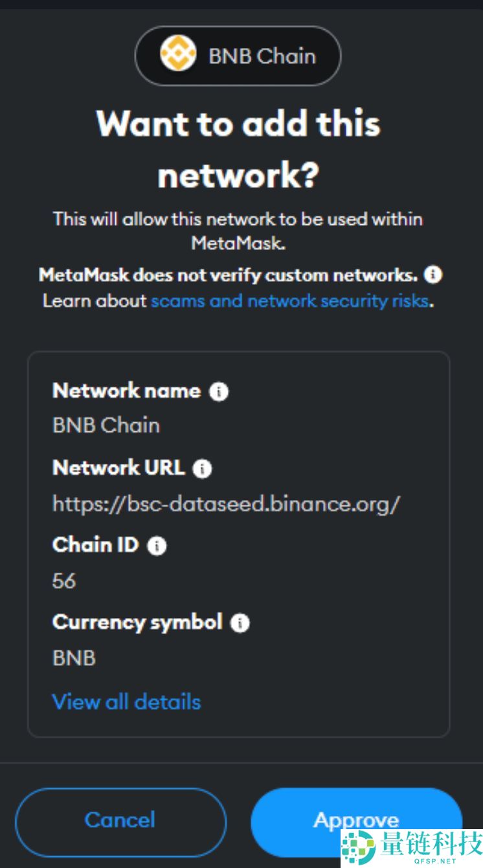Viewport: 483px width, 868px height.
Task: Select the currency symbol BNB text
Action: (x=73, y=657)
